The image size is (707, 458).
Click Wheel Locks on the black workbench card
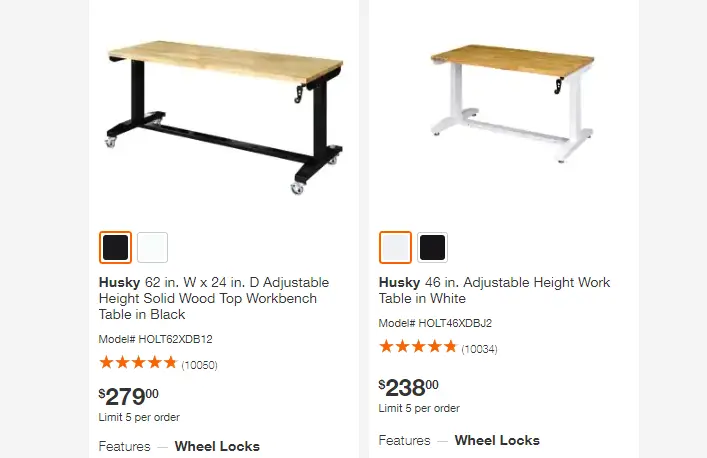coord(217,446)
